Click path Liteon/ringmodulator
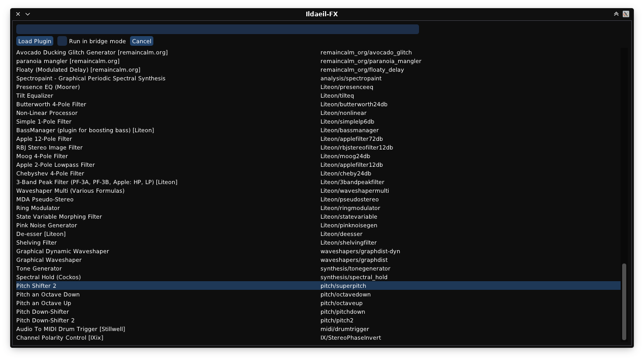644x360 pixels. pos(350,208)
